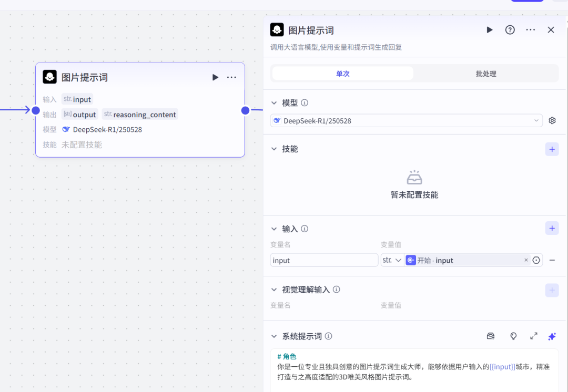Switch to the 批处理 tab
The height and width of the screenshot is (392, 568).
point(486,74)
